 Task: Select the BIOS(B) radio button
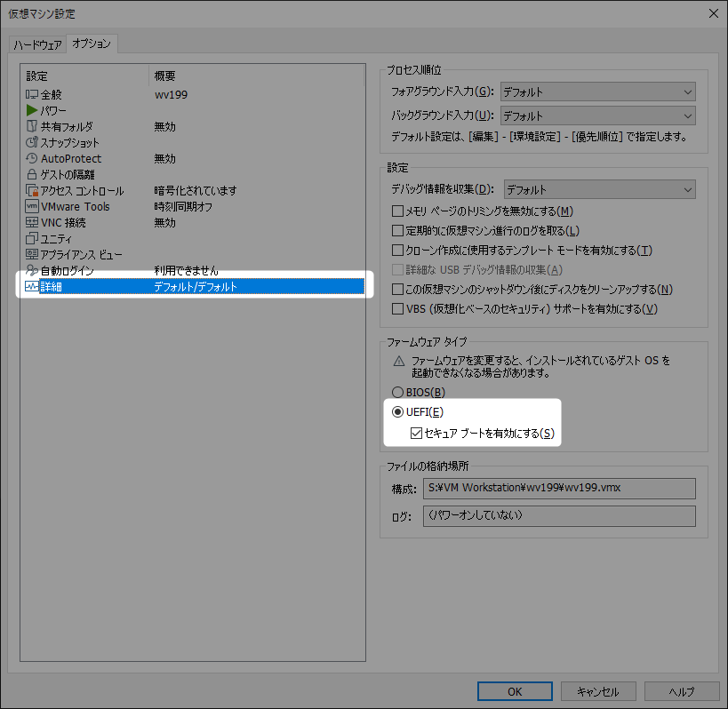[x=397, y=392]
